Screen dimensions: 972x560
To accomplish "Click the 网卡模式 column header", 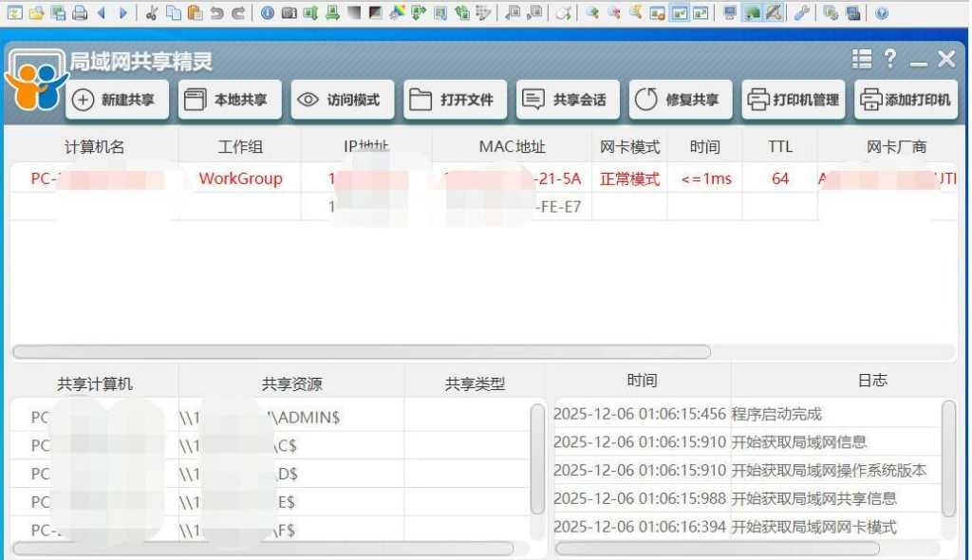I will [629, 147].
